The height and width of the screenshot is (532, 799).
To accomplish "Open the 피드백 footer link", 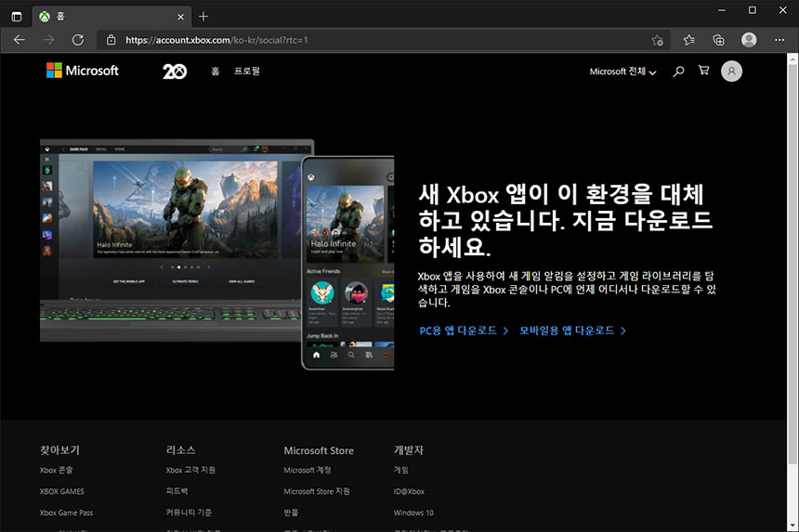I will 177,491.
